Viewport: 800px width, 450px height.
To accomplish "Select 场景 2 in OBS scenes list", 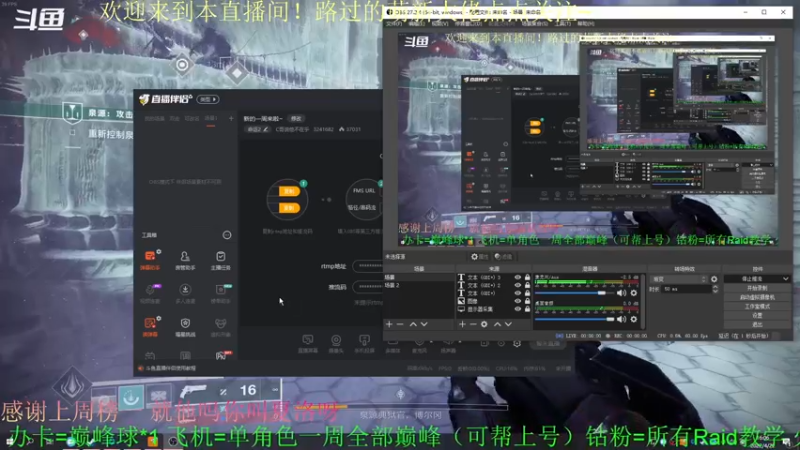I will (x=418, y=285).
